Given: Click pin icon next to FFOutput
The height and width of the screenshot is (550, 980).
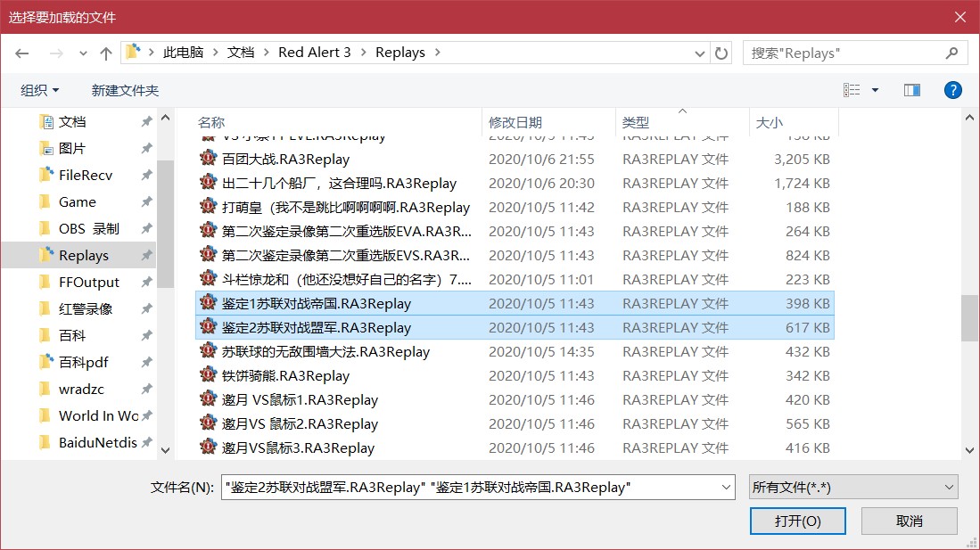Looking at the screenshot, I should [x=146, y=283].
